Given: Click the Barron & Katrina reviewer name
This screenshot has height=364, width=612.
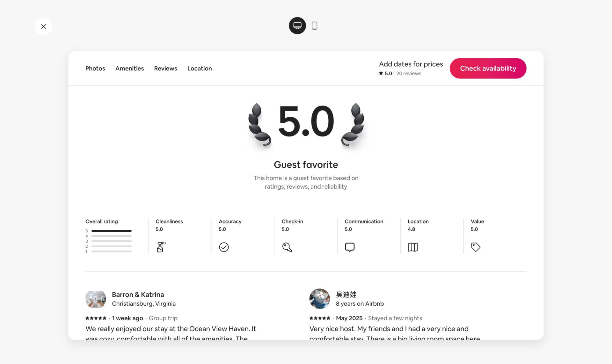Looking at the screenshot, I should (138, 295).
